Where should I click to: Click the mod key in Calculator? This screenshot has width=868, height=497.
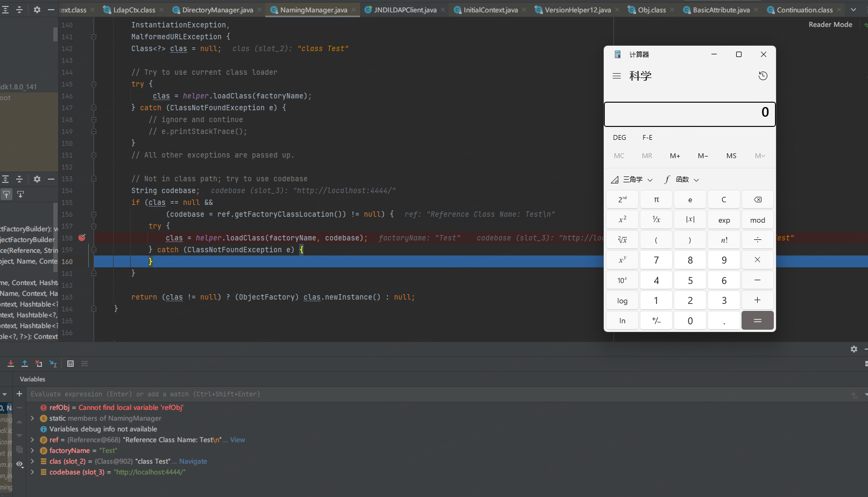click(758, 220)
